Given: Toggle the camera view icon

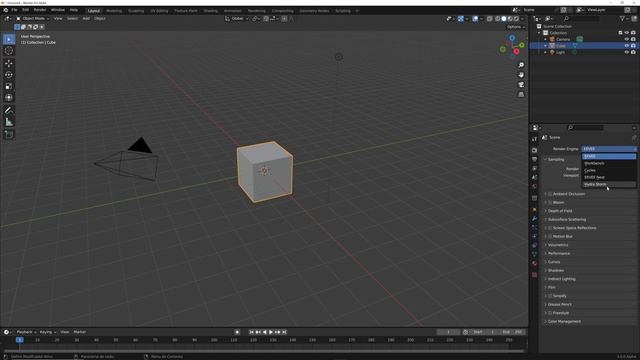Looking at the screenshot, I should pos(521,84).
